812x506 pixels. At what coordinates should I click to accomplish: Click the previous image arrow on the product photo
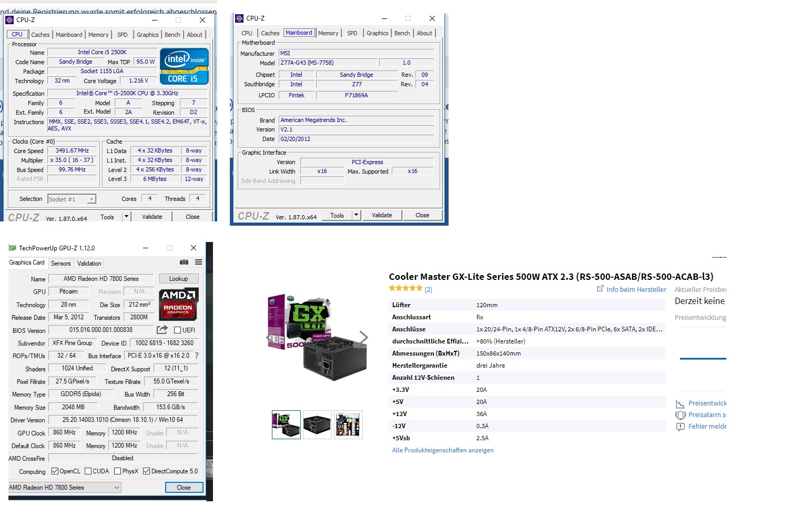(x=270, y=337)
